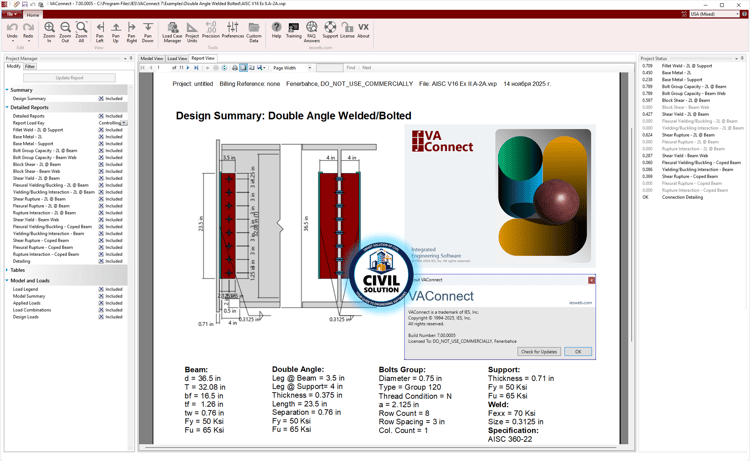Toggle Included for Applied Loads
Viewport: 750px width, 461px height.
101,303
